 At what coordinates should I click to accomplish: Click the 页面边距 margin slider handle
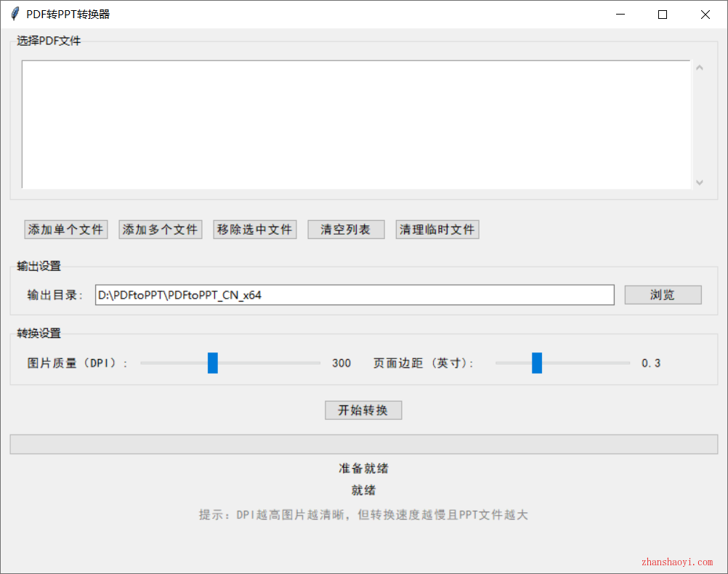537,363
